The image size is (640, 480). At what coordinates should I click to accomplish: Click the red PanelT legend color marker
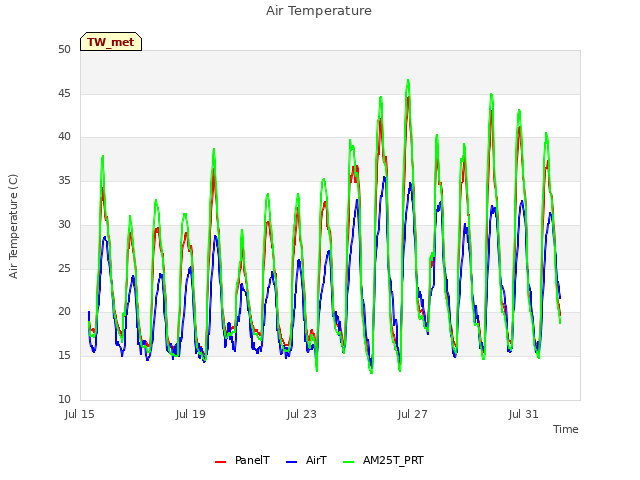220,462
